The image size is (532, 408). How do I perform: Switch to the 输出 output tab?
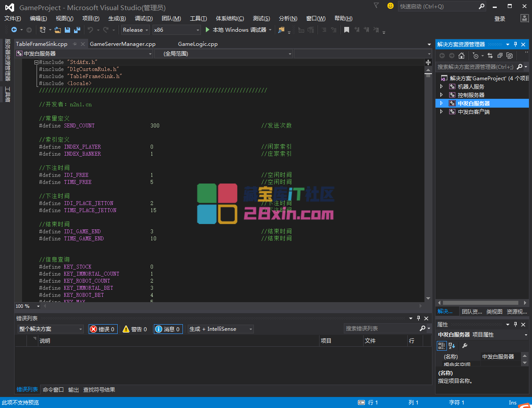point(74,390)
